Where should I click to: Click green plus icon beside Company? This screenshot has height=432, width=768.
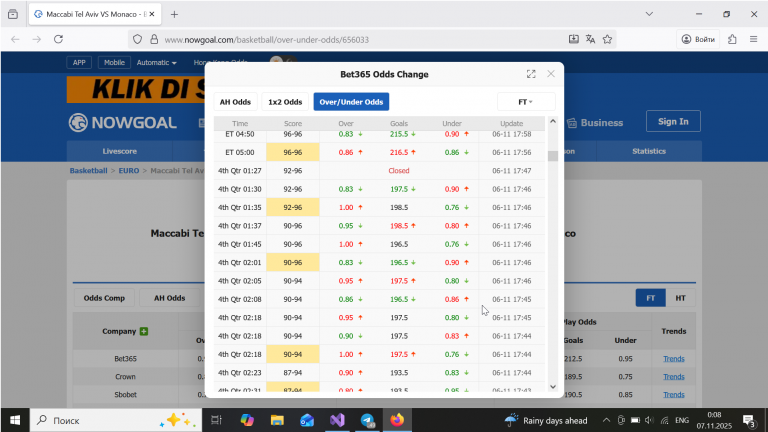144,331
